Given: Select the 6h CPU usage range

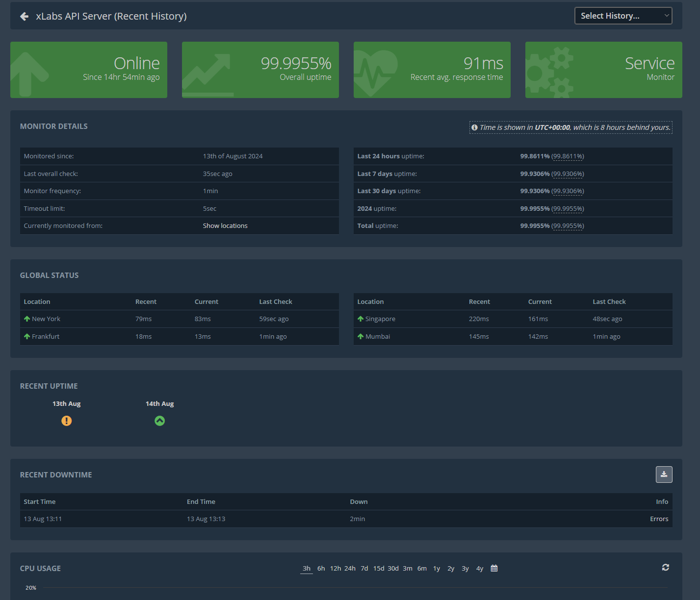Looking at the screenshot, I should point(321,569).
